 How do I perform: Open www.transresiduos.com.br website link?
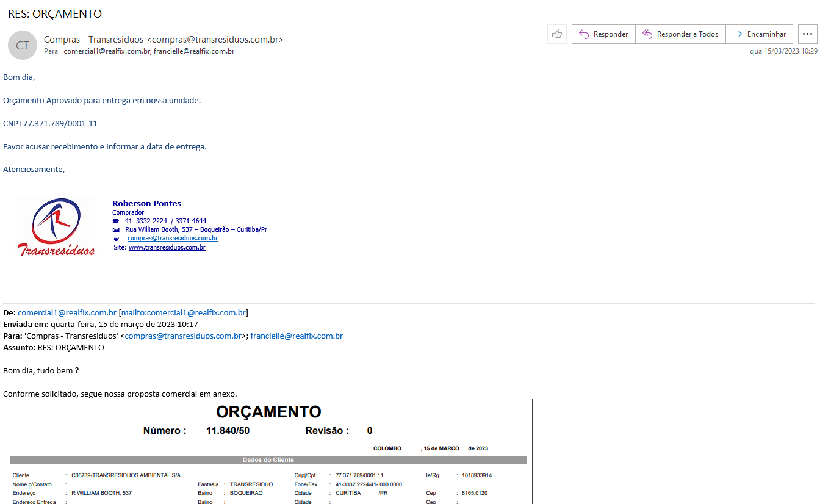tap(167, 248)
